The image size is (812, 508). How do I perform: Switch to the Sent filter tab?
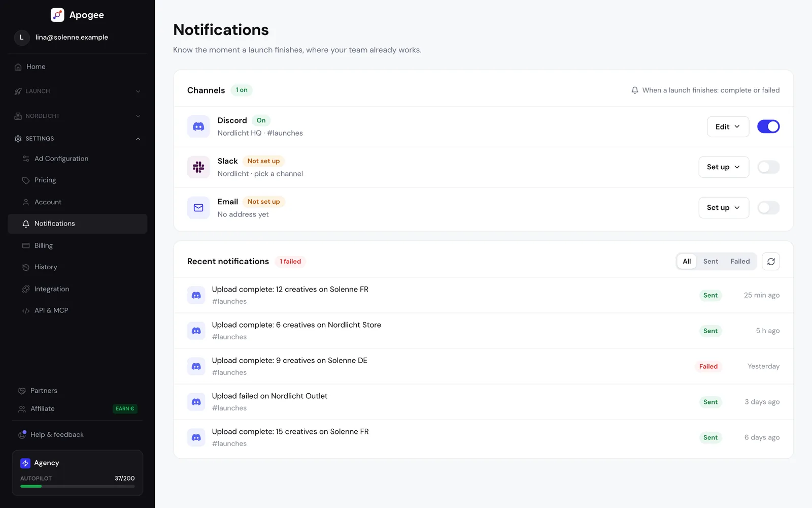point(710,261)
